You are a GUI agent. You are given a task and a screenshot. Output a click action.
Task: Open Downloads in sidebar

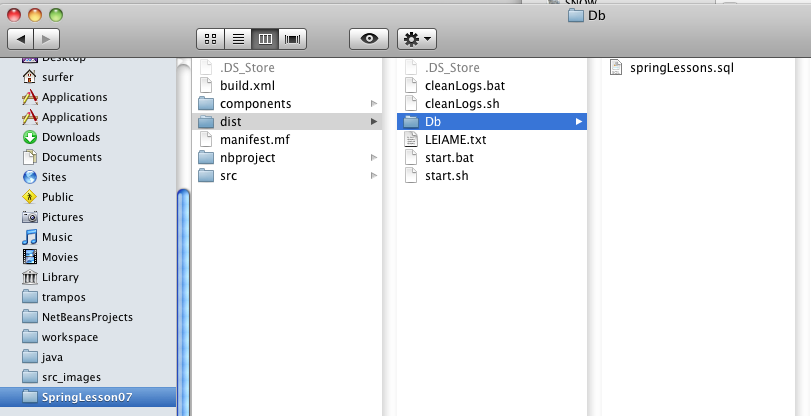tap(88, 137)
